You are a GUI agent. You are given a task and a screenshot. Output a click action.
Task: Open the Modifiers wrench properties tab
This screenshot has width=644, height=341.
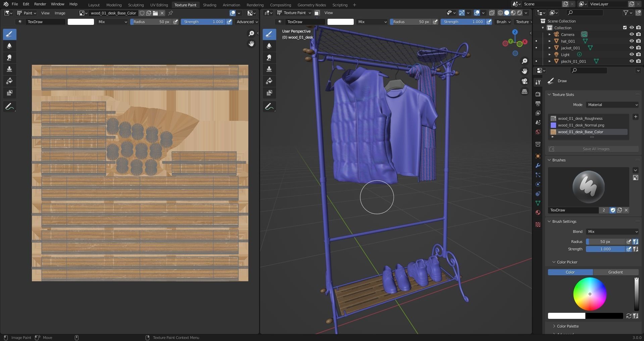(538, 165)
